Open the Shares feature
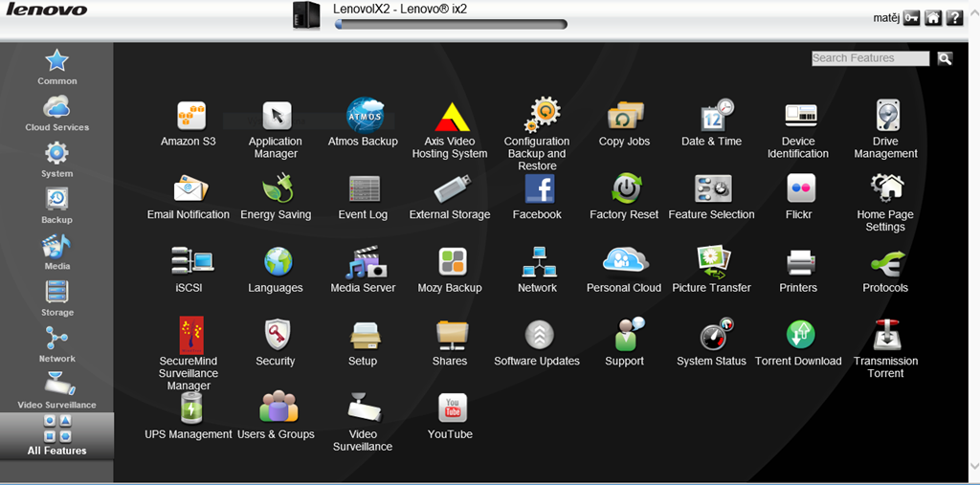The height and width of the screenshot is (485, 980). tap(450, 336)
